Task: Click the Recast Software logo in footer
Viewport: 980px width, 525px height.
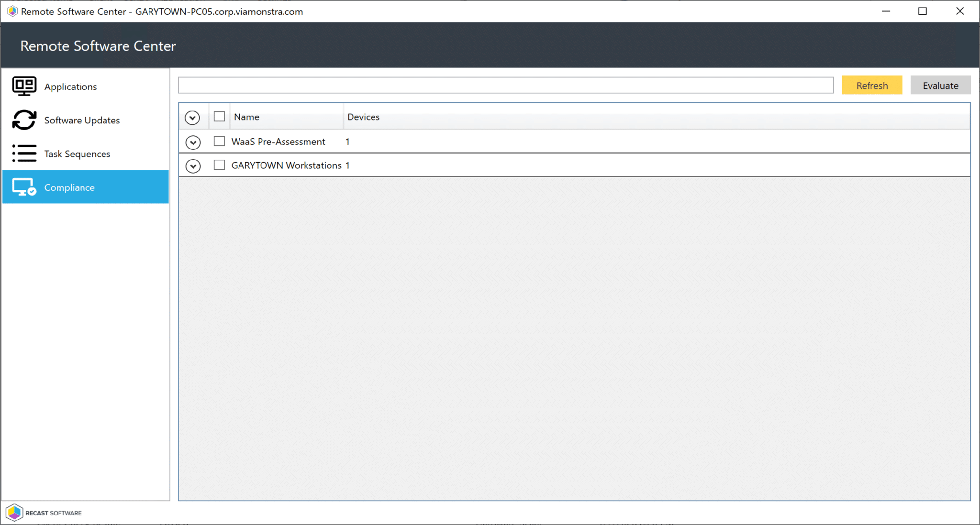Action: [x=44, y=513]
